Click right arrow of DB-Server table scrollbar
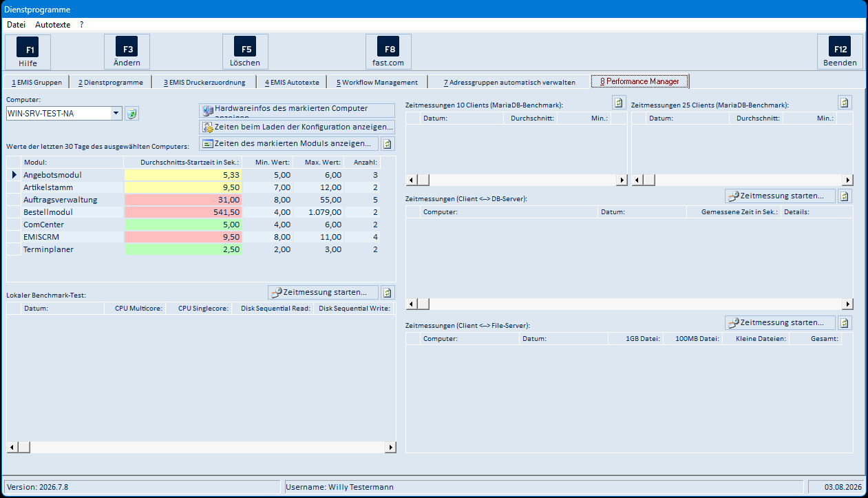The width and height of the screenshot is (868, 498). [x=847, y=304]
